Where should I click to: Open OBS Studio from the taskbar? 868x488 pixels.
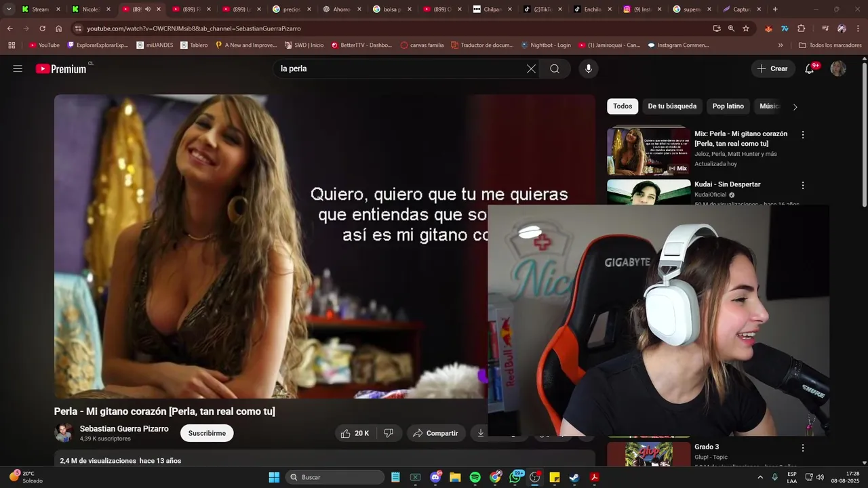coord(535,477)
